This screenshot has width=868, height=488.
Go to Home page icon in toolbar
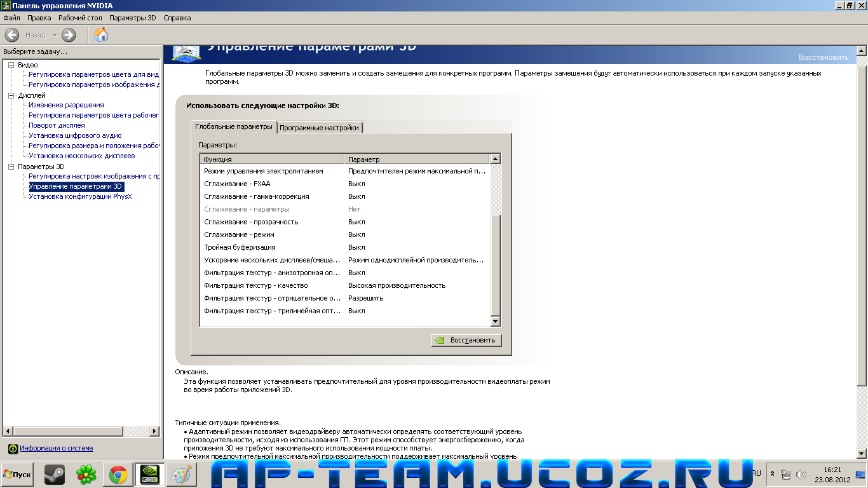(101, 35)
